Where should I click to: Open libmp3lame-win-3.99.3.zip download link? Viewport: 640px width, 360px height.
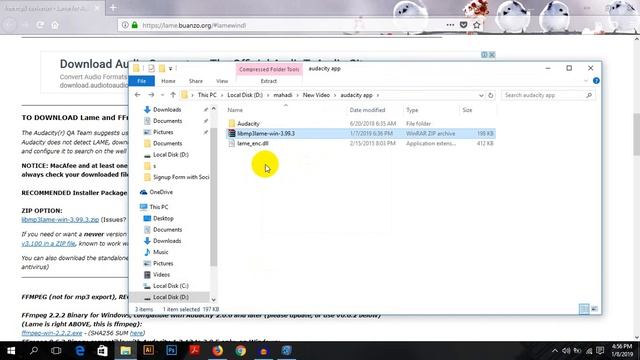60,220
